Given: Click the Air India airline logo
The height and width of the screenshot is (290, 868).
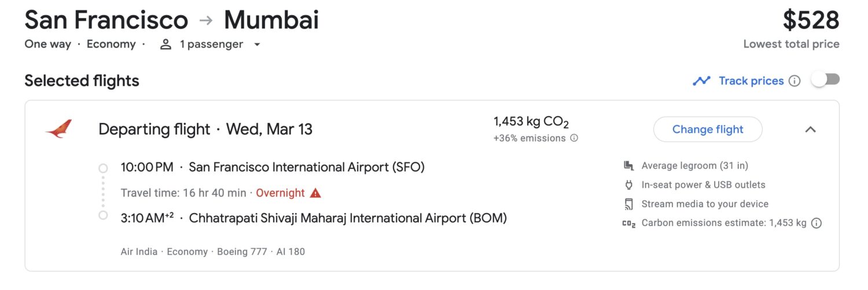Looking at the screenshot, I should [x=58, y=129].
